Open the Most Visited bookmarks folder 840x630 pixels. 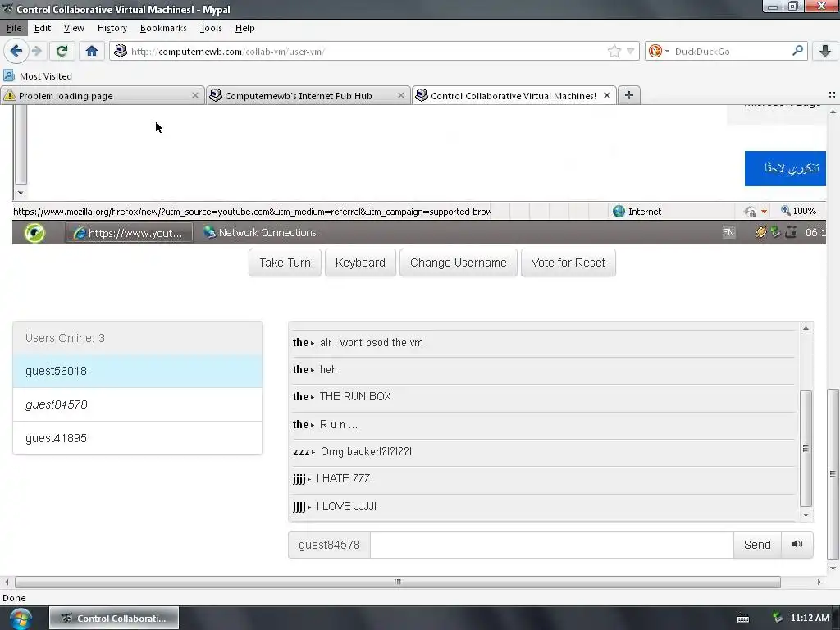tap(38, 76)
